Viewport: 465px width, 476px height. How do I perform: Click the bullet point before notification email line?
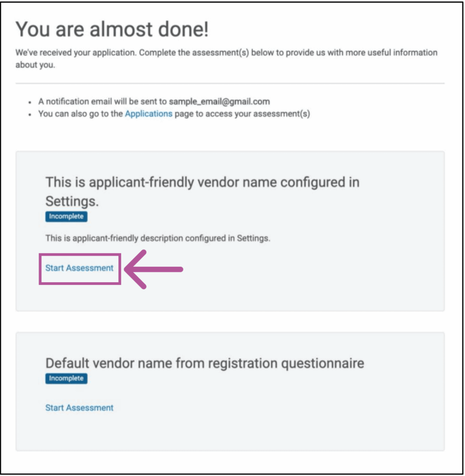[x=29, y=102]
